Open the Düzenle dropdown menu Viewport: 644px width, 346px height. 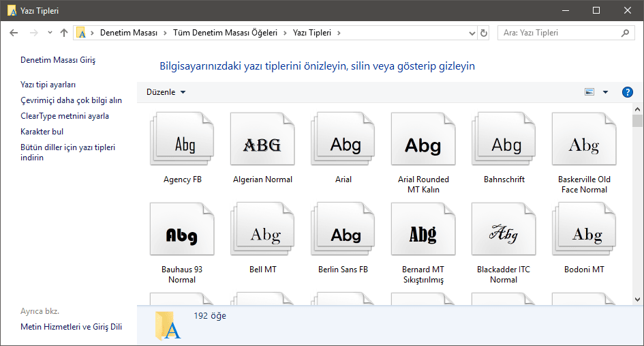(166, 92)
